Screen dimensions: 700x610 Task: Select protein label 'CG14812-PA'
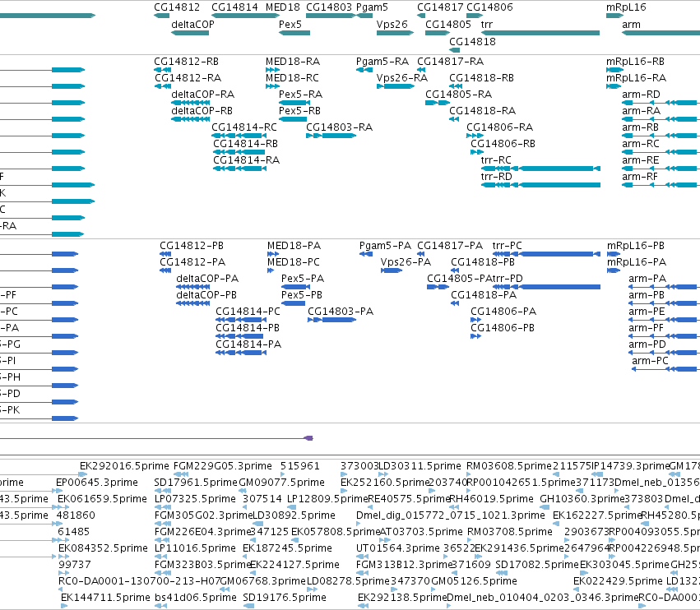(x=192, y=262)
